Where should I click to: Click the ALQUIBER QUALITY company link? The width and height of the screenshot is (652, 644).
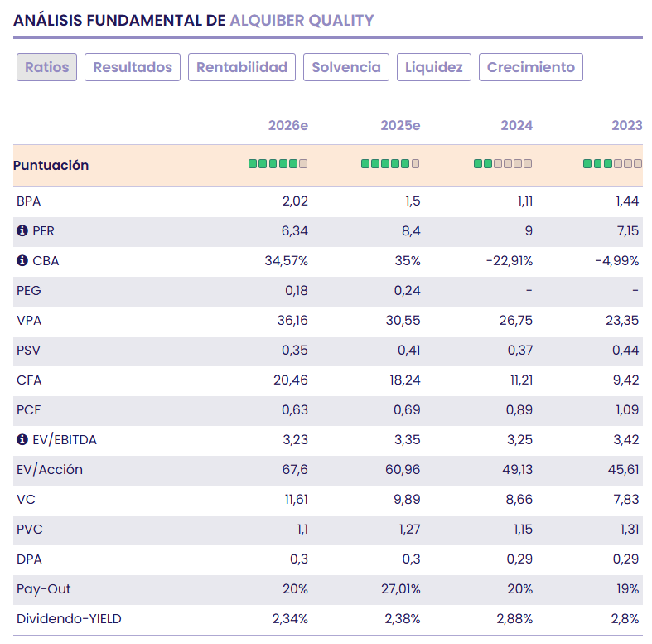point(302,20)
